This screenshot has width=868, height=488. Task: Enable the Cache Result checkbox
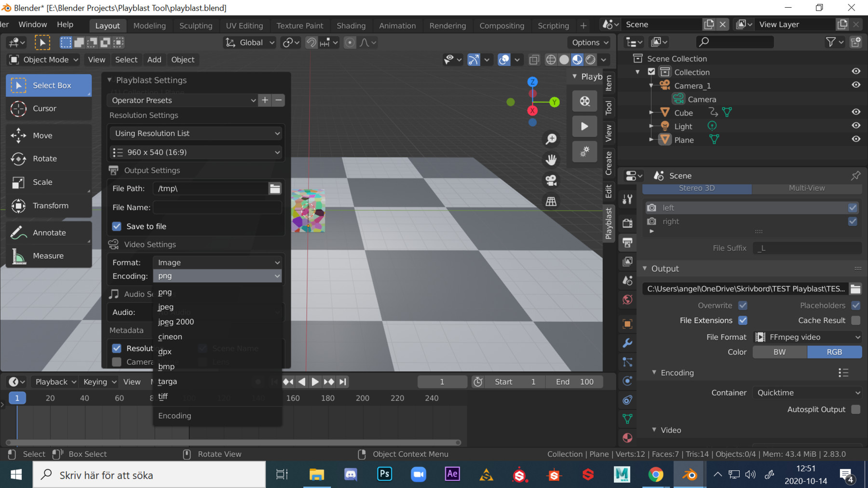click(856, 320)
